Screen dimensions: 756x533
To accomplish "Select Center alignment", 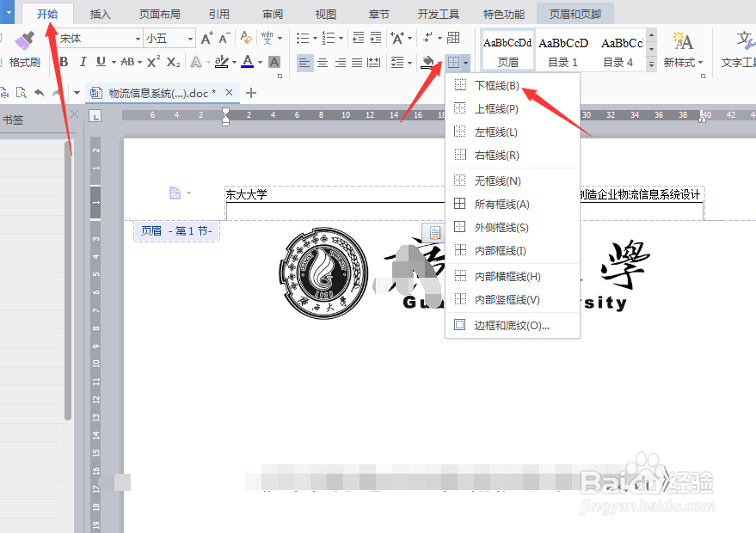I will click(x=323, y=63).
